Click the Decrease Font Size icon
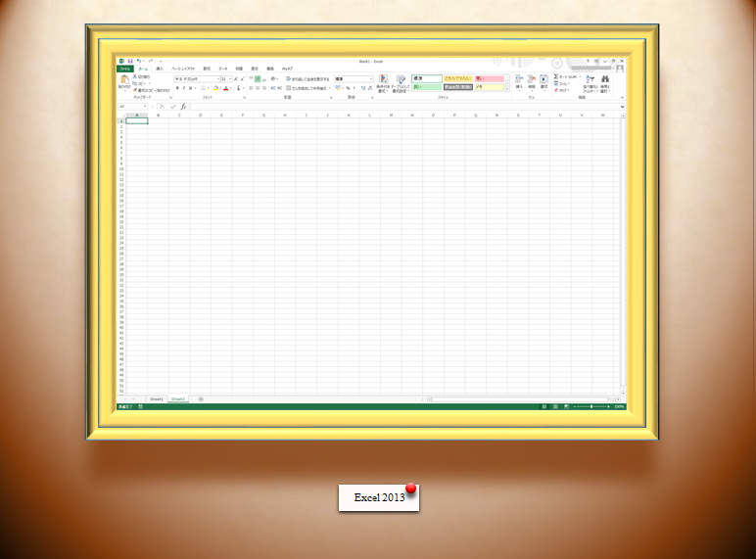756x559 pixels. pos(243,78)
